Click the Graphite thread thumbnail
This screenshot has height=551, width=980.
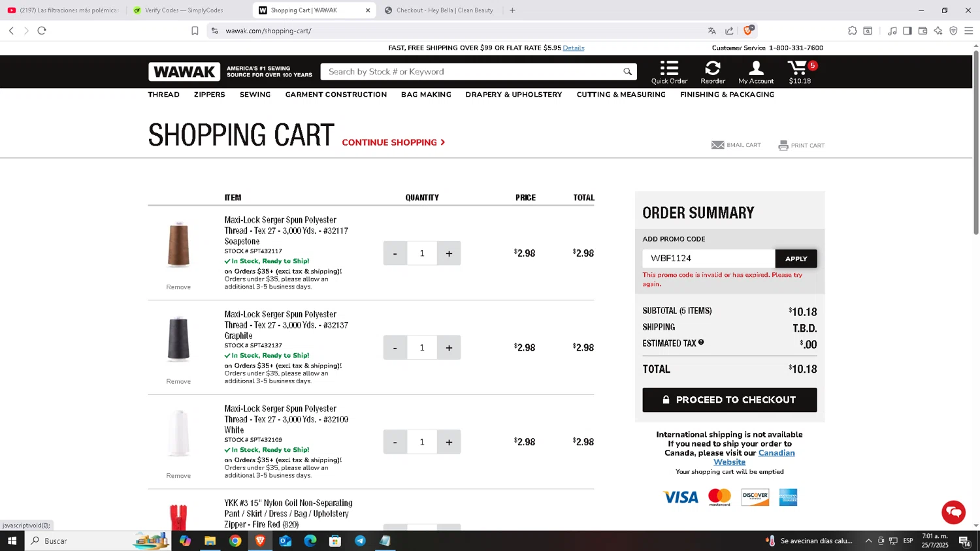(178, 339)
